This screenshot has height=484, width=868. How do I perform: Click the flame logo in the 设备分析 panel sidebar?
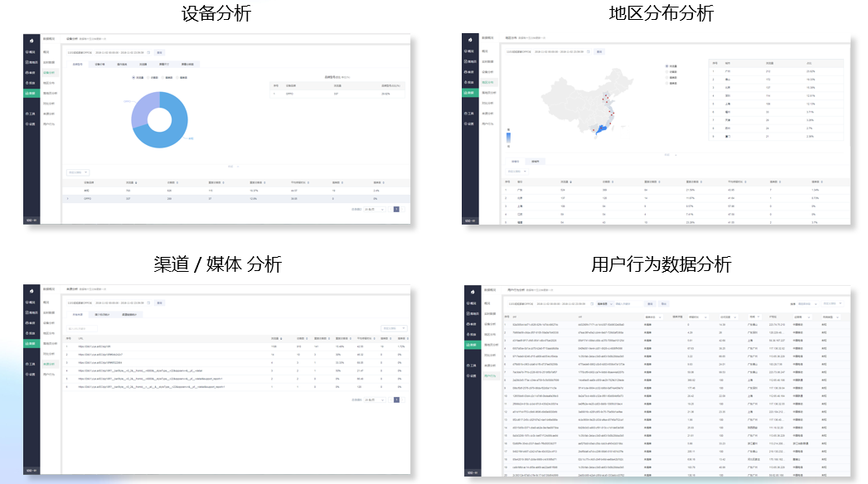pyautogui.click(x=31, y=39)
